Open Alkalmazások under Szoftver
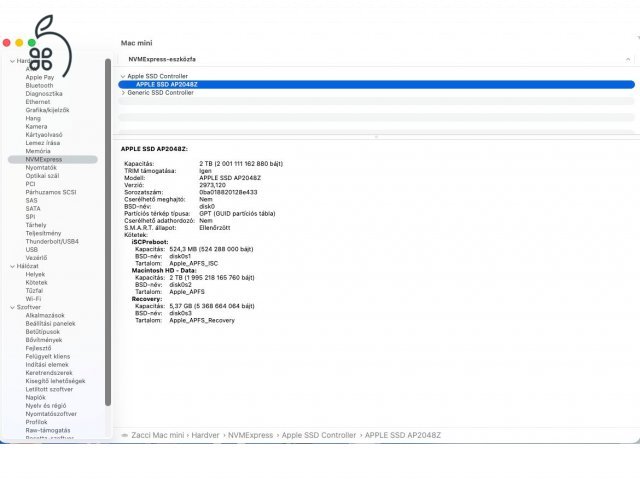The image size is (640, 480). [x=45, y=315]
